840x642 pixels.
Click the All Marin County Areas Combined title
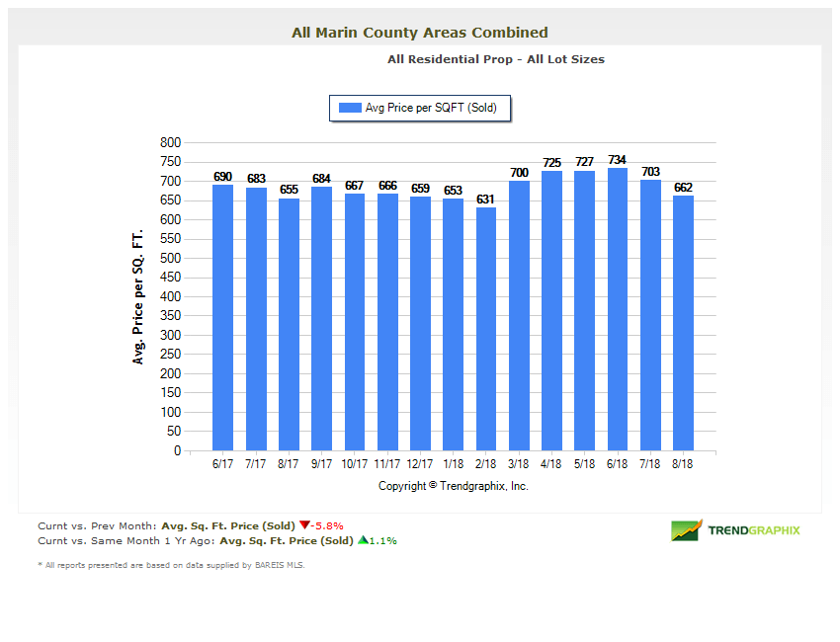click(419, 32)
